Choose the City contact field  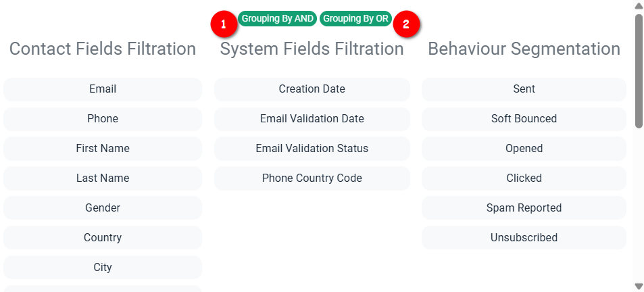coord(103,268)
